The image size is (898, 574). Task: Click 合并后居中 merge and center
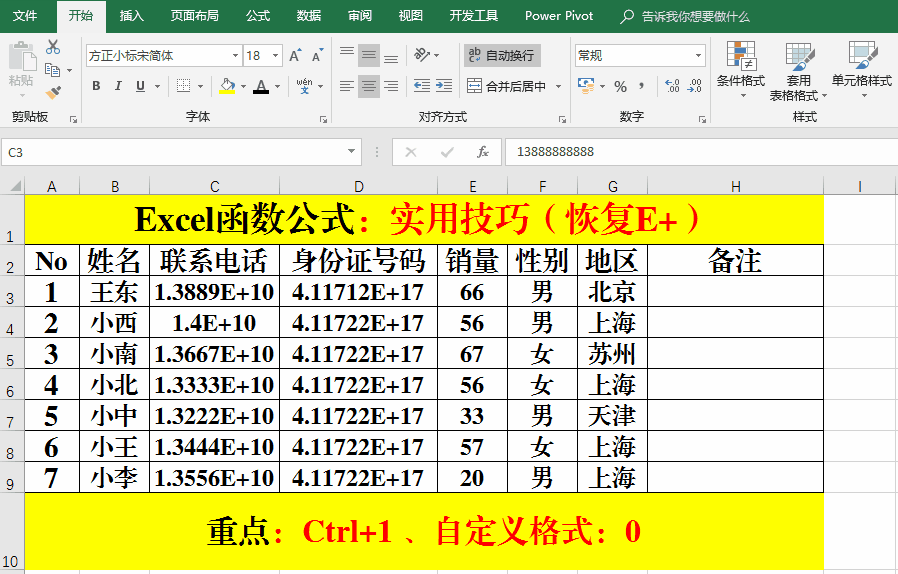(506, 86)
